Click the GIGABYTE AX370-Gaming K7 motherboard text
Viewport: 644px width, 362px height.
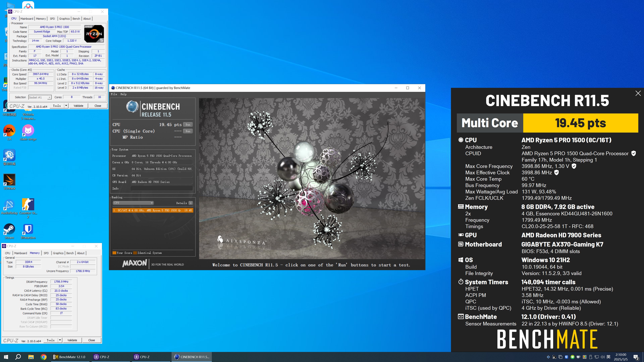562,244
